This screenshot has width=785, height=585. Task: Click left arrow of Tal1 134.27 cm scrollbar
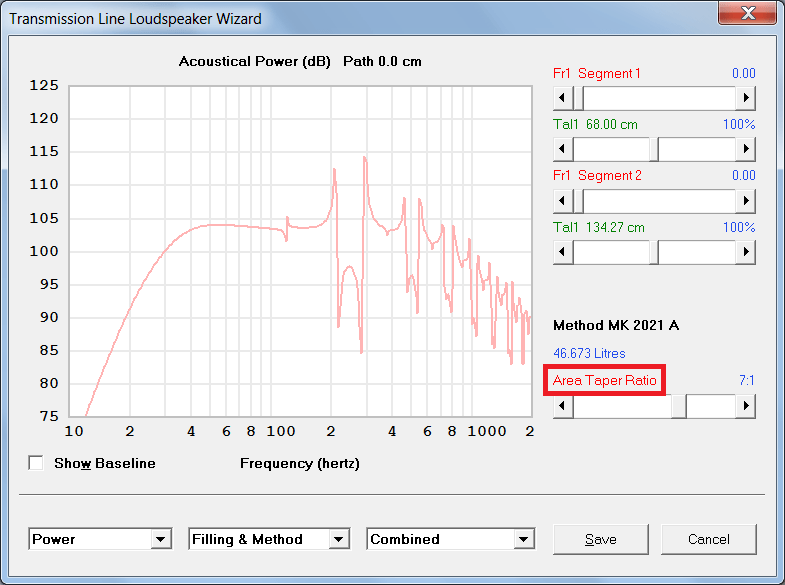[563, 252]
